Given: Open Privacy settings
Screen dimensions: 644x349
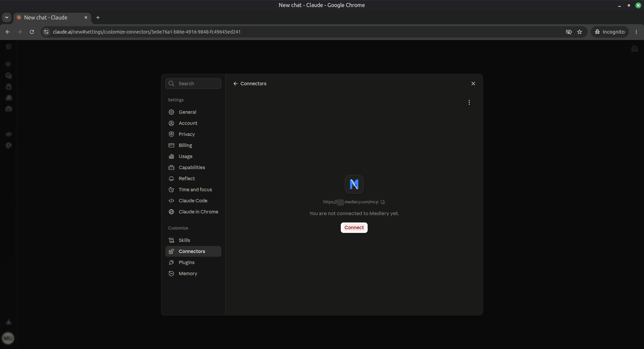Looking at the screenshot, I should 193,134.
